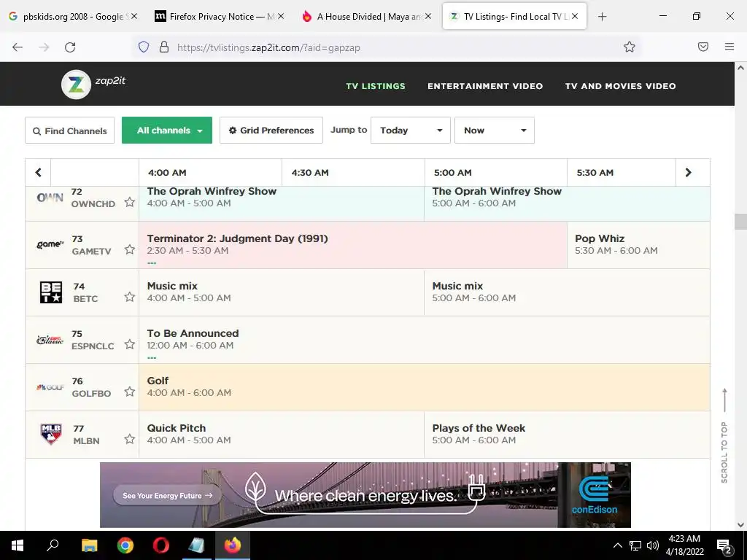Image resolution: width=747 pixels, height=560 pixels.
Task: Switch to Firefox Privacy Notice tab
Action: pyautogui.click(x=219, y=17)
